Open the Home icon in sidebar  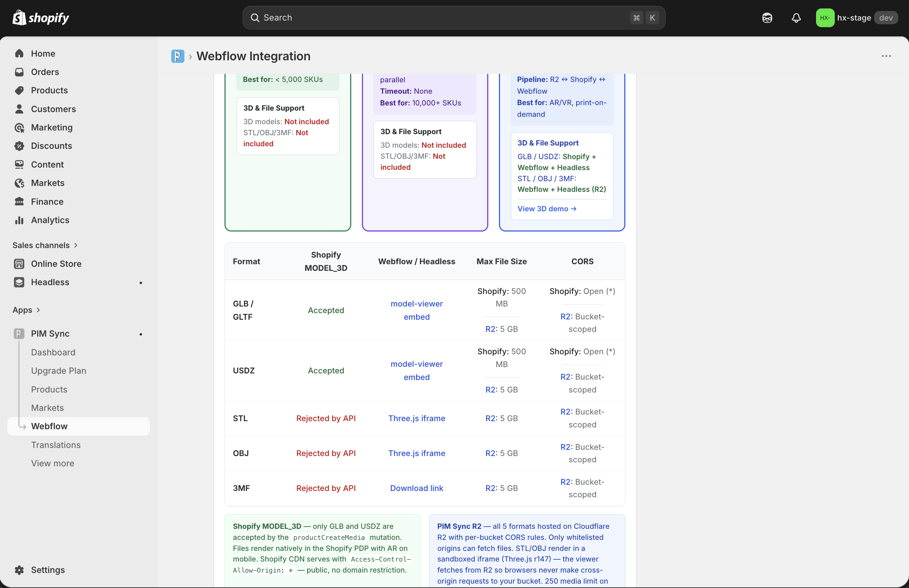[19, 53]
